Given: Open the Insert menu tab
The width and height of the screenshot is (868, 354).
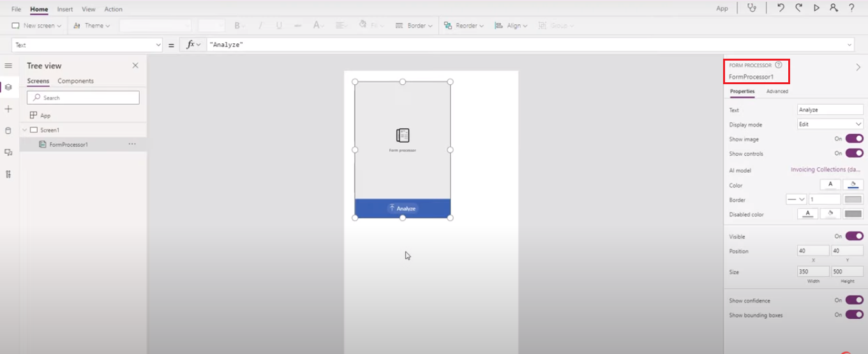Looking at the screenshot, I should tap(64, 9).
